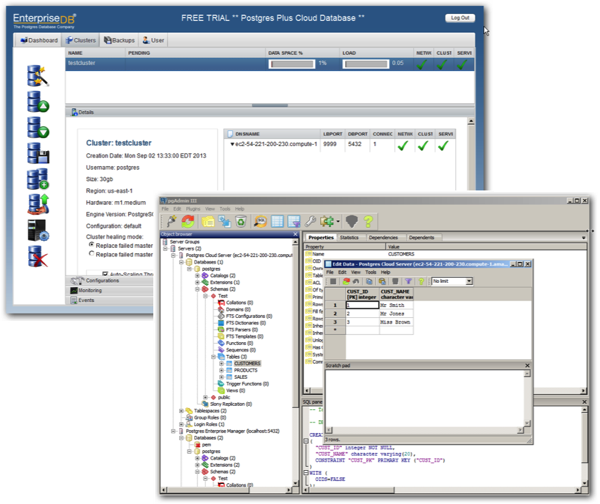Click the add replica database icon

click(x=38, y=179)
